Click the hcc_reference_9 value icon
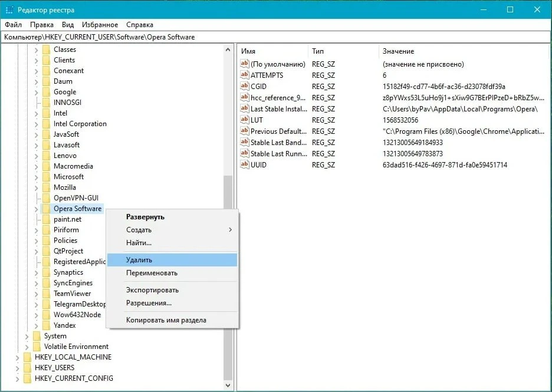 pos(244,97)
